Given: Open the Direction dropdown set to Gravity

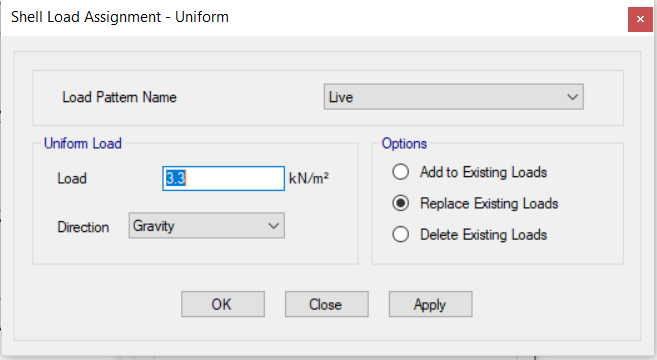Looking at the screenshot, I should point(207,225).
